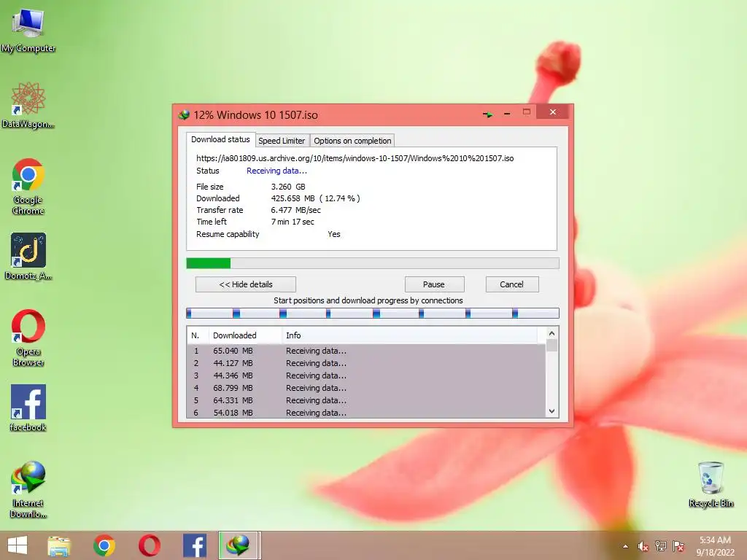This screenshot has width=747, height=560.
Task: Click the time left 7 min 17 sec
Action: coord(293,222)
